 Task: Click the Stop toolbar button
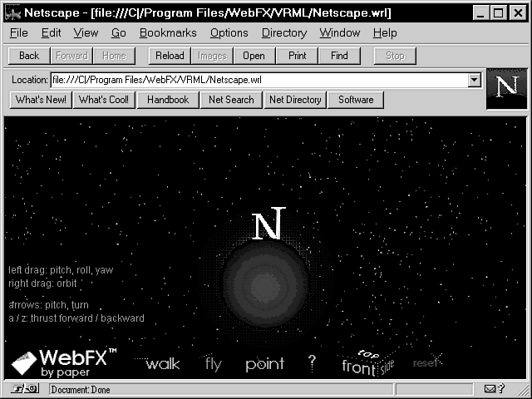click(x=395, y=56)
